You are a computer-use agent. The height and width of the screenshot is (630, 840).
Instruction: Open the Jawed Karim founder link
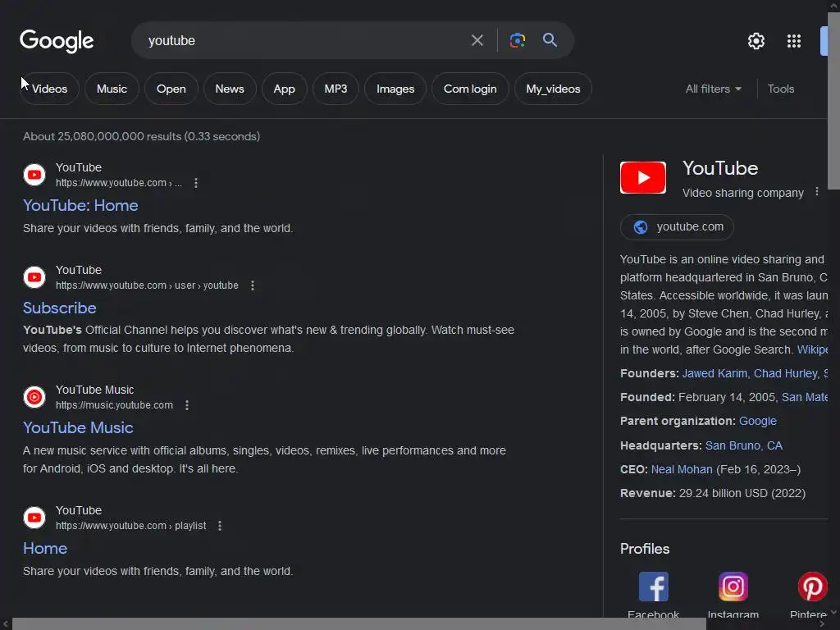pyautogui.click(x=714, y=373)
